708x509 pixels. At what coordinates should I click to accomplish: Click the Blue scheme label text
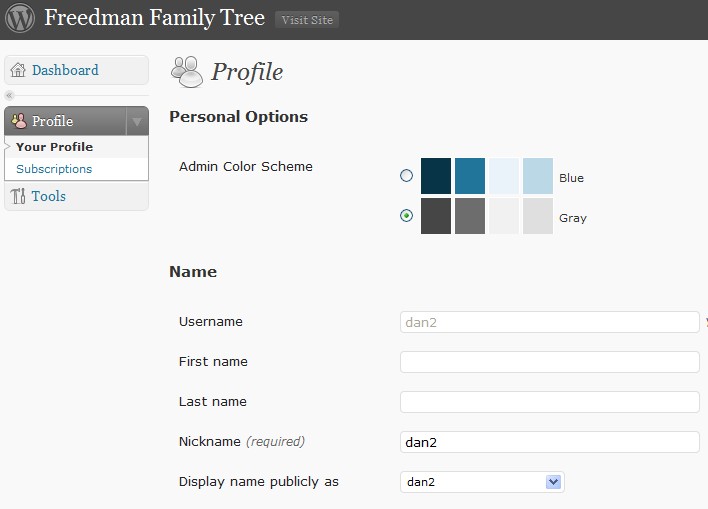[571, 178]
